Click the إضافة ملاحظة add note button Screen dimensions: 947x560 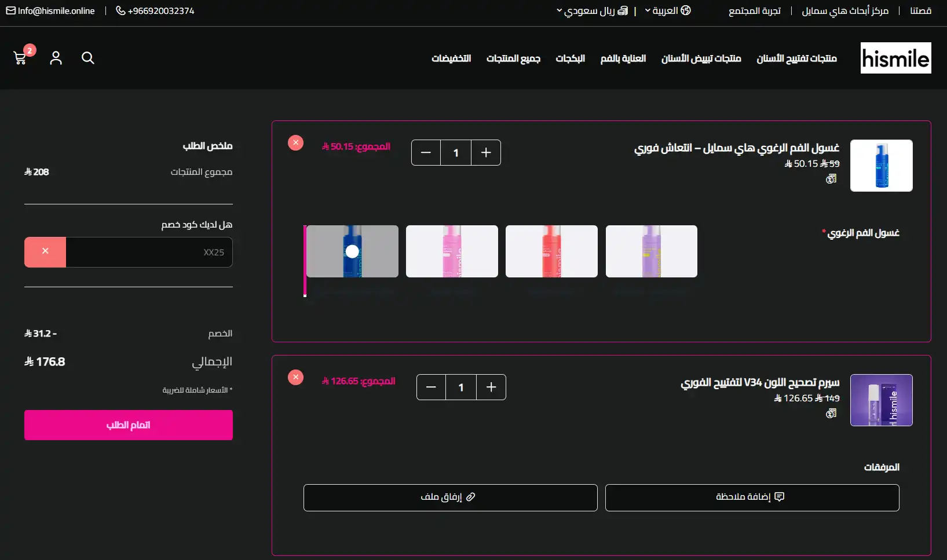752,497
